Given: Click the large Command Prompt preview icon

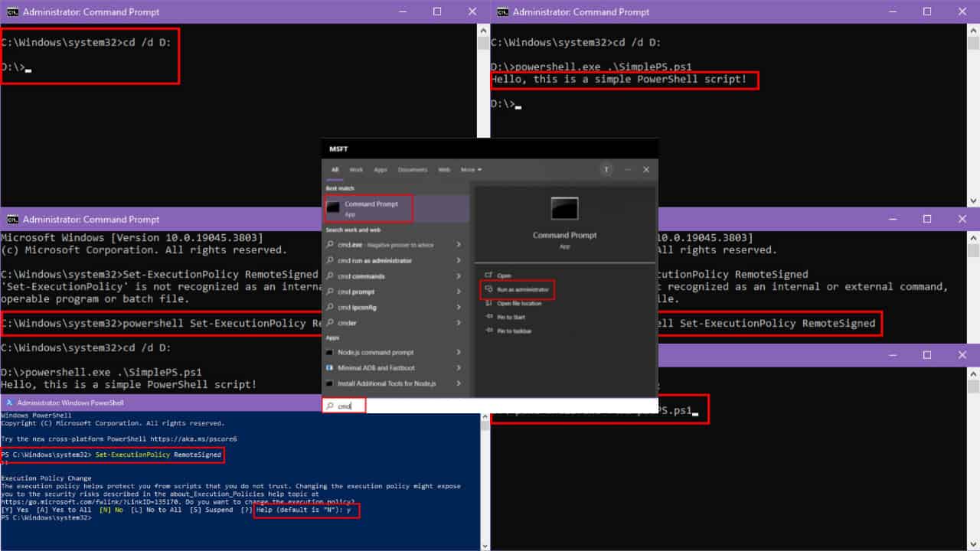Looking at the screenshot, I should pyautogui.click(x=565, y=208).
